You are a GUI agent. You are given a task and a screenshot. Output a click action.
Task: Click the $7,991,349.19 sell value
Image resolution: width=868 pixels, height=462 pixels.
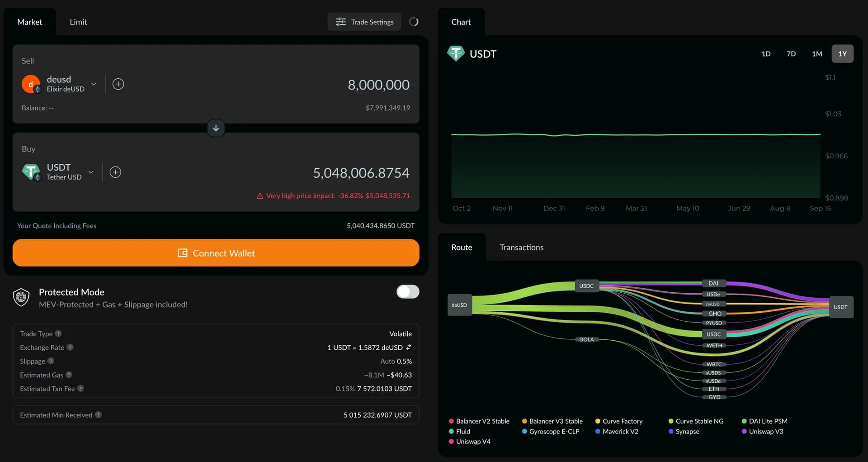(x=388, y=108)
